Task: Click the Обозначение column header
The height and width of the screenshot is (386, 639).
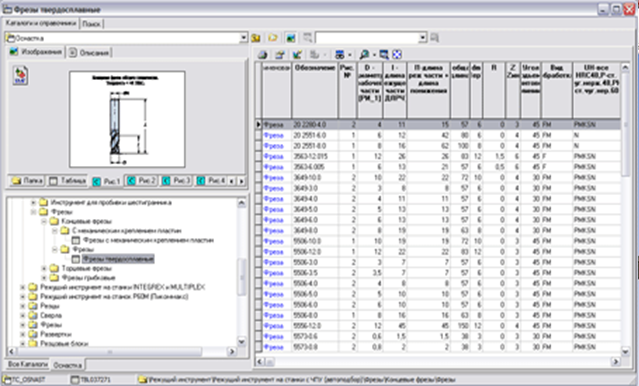Action: tap(315, 90)
